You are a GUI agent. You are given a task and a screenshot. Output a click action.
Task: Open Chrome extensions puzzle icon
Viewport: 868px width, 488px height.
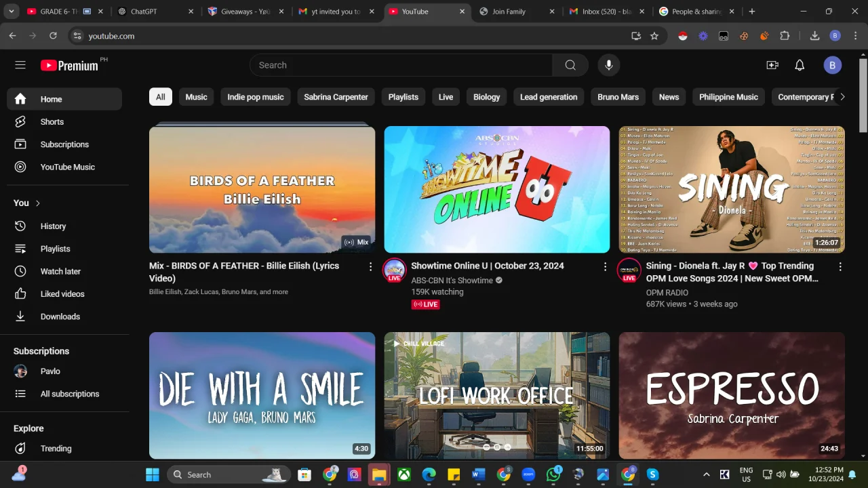point(785,36)
